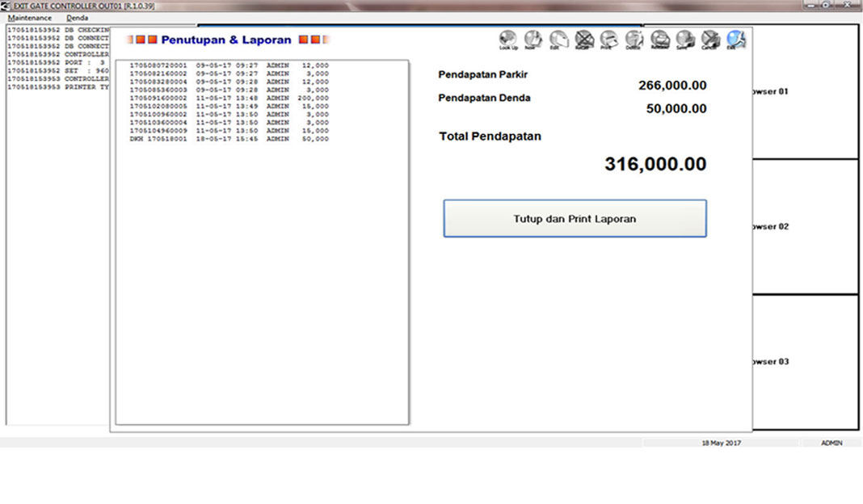This screenshot has width=863, height=504.
Task: Click the ADMIN user in status bar
Action: 831,443
